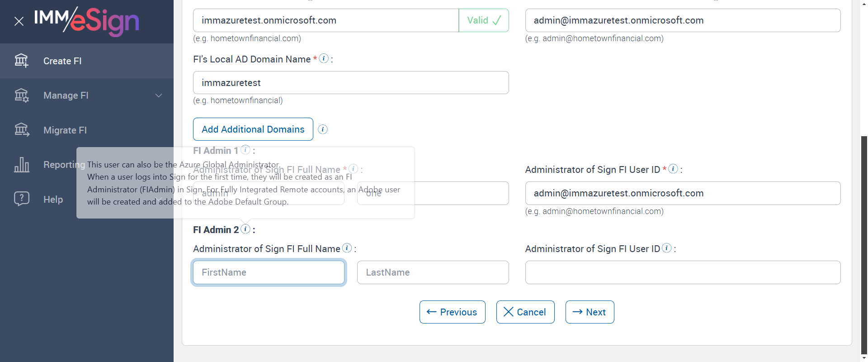Viewport: 868px width, 362px height.
Task: Click the Migrate FI bank icon
Action: point(21,130)
